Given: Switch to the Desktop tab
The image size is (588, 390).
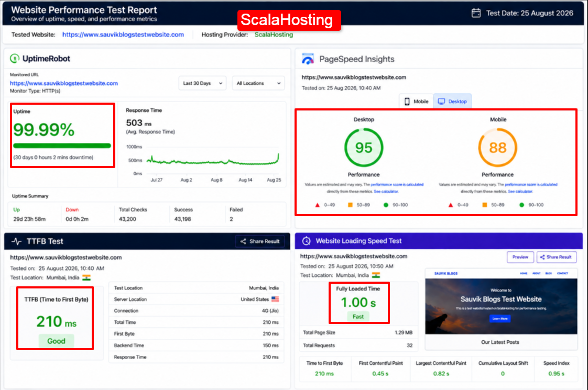Looking at the screenshot, I should click(x=453, y=102).
